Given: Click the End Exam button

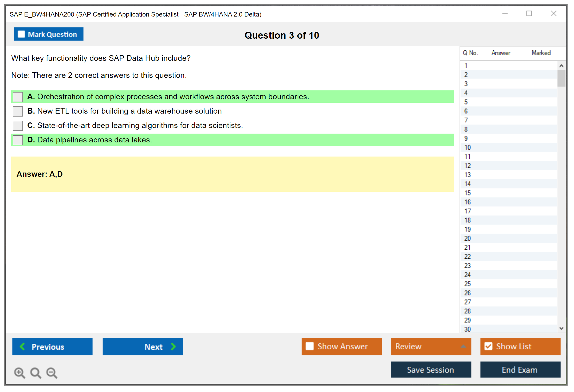Looking at the screenshot, I should 520,370.
